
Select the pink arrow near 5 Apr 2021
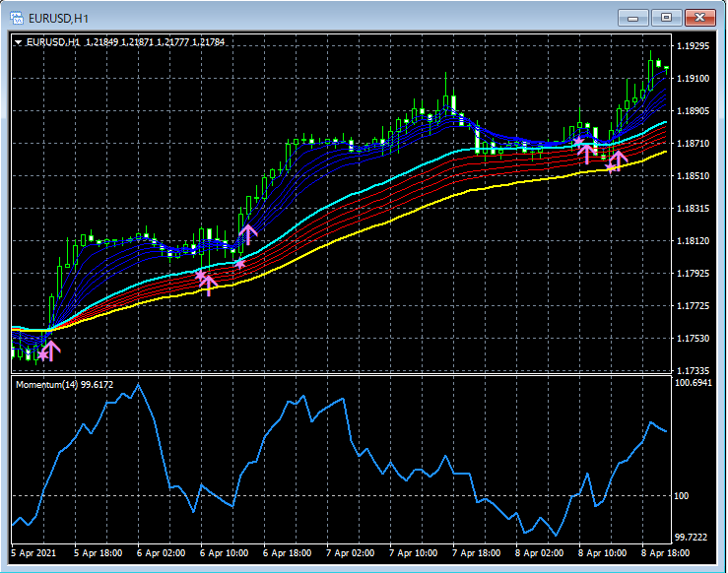pos(50,350)
